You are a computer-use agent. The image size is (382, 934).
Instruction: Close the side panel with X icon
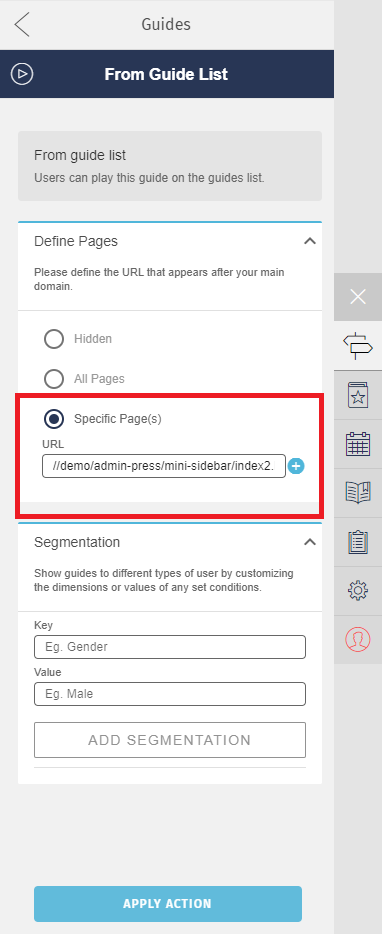click(358, 297)
